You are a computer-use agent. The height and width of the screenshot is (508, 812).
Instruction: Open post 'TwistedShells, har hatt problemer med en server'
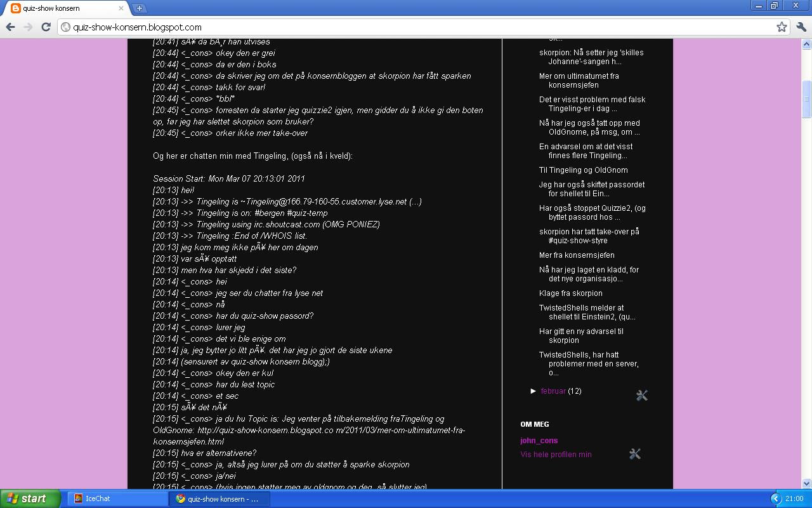coord(589,364)
